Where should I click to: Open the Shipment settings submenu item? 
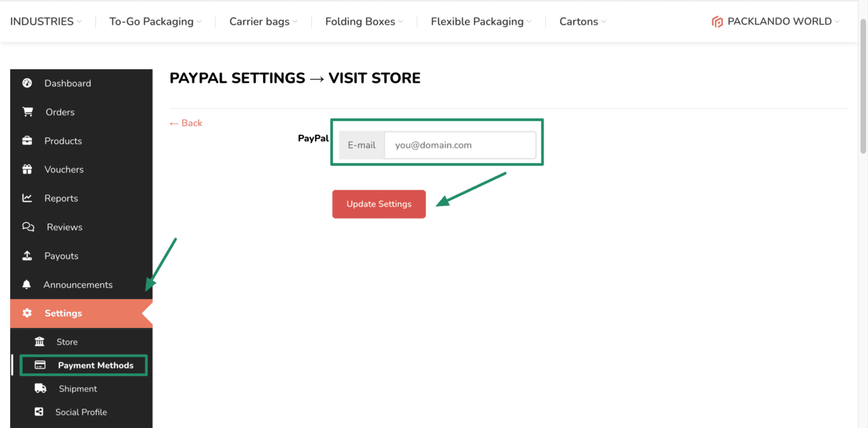(x=81, y=389)
